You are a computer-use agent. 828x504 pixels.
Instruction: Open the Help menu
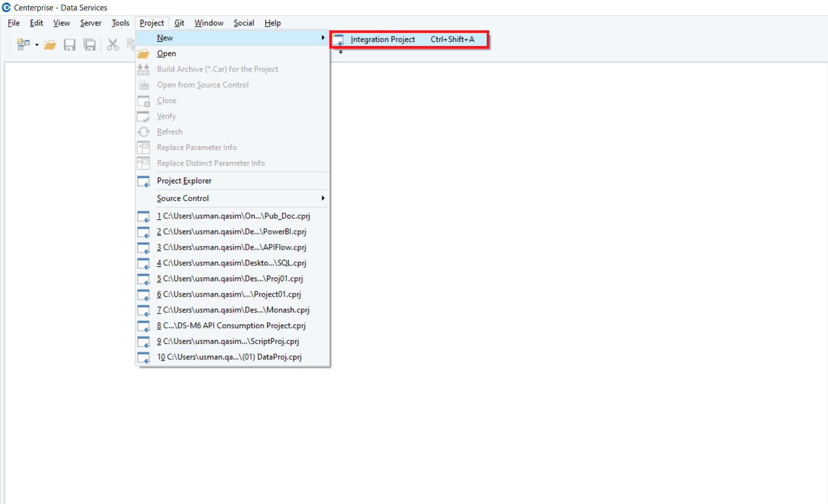click(x=272, y=23)
